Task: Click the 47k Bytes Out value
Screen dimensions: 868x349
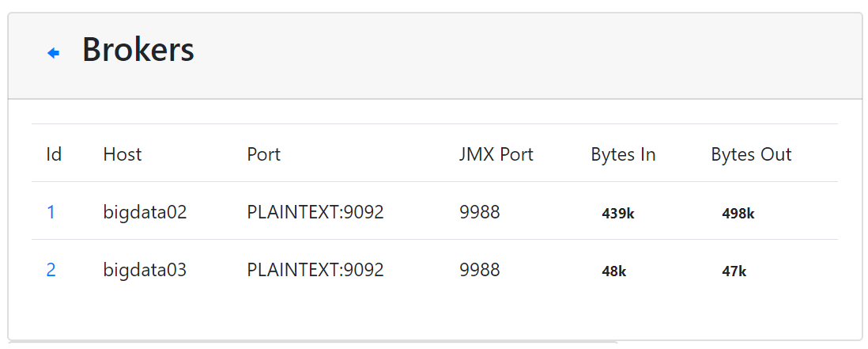Action: [734, 271]
